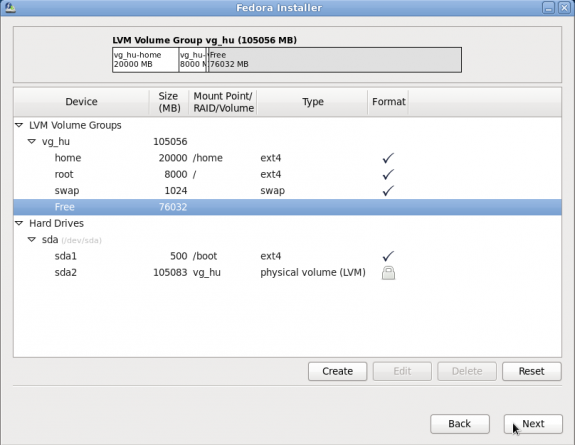The image size is (575, 445).
Task: Select the 8000 MB vg_hu segment in bar
Action: point(193,60)
